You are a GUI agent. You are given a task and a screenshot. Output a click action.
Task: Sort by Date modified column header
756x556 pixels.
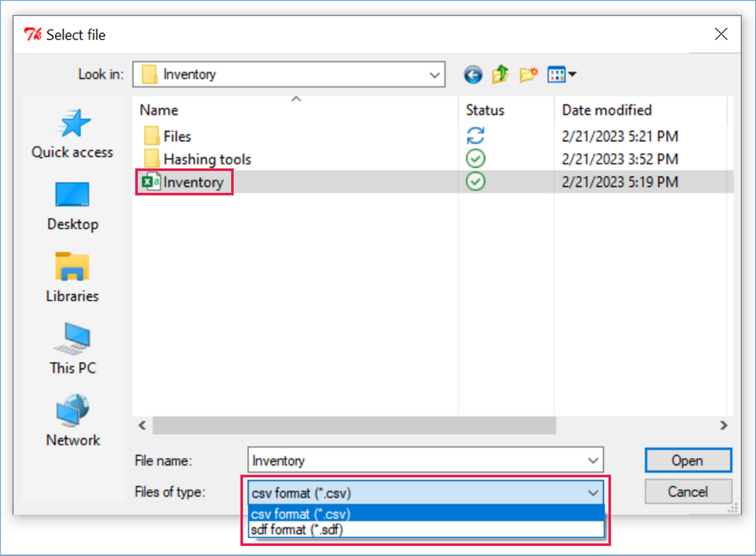[x=607, y=110]
